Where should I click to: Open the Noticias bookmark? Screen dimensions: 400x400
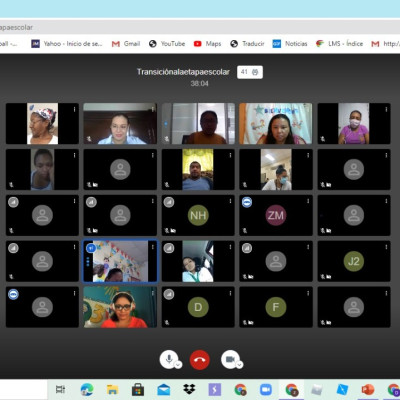[x=290, y=44]
